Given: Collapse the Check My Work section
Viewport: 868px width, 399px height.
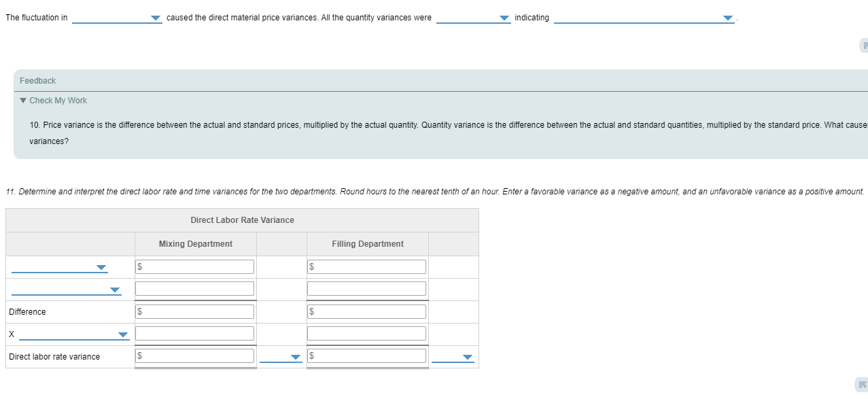Looking at the screenshot, I should (x=22, y=100).
